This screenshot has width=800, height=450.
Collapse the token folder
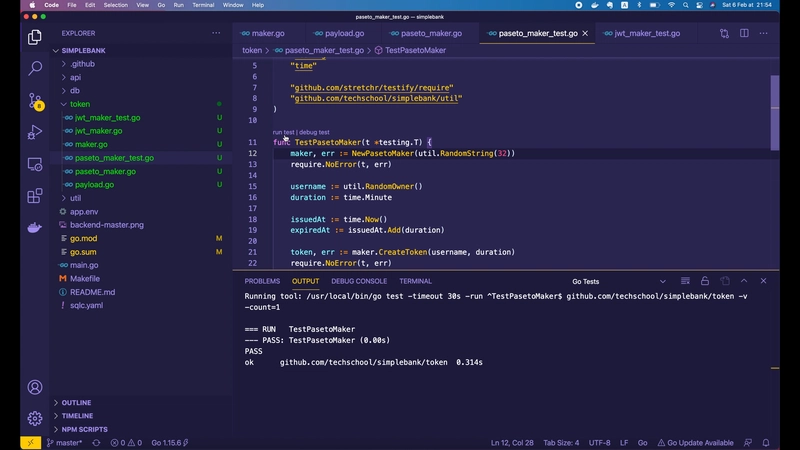[80, 104]
